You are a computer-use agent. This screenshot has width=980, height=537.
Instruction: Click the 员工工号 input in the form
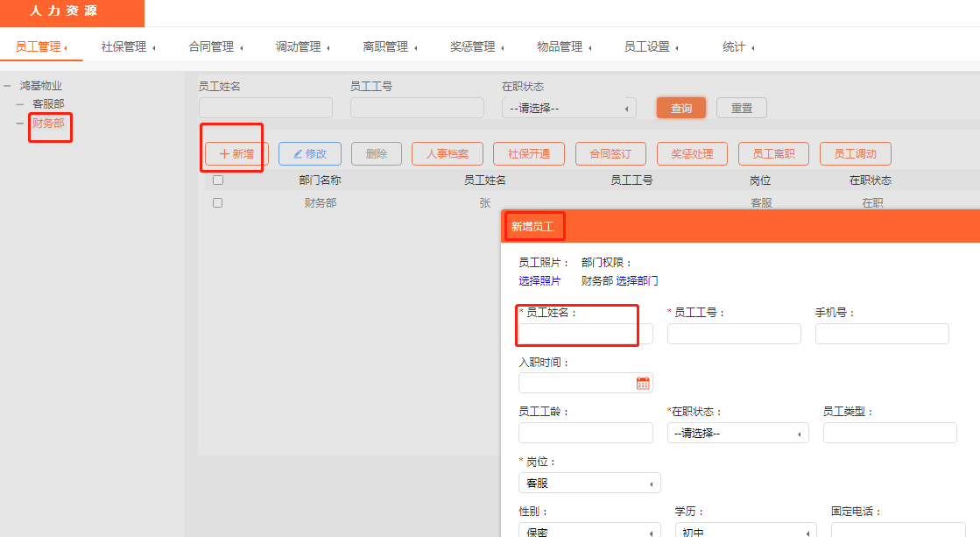click(x=734, y=334)
